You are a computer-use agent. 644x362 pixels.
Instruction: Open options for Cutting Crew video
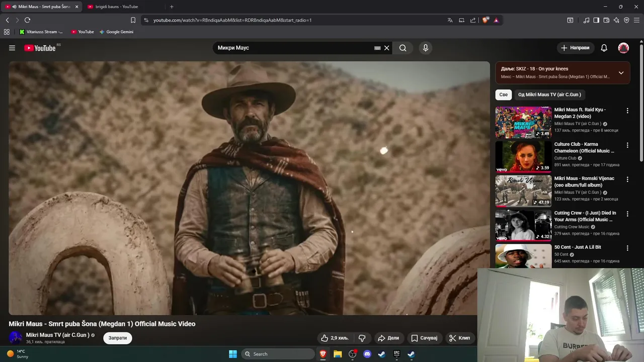click(627, 214)
